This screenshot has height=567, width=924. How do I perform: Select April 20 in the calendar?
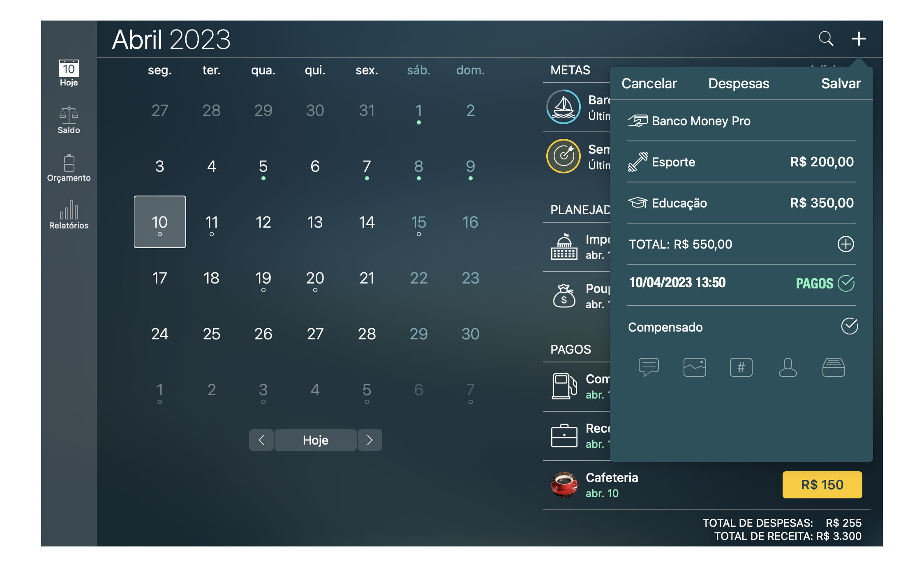pos(315,278)
